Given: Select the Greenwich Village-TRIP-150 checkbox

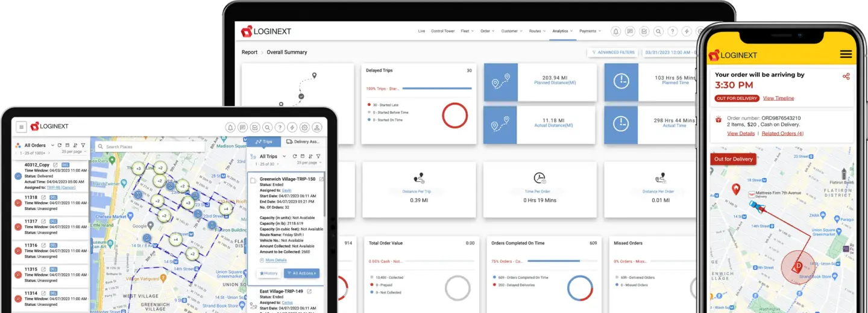Looking at the screenshot, I should [x=253, y=180].
